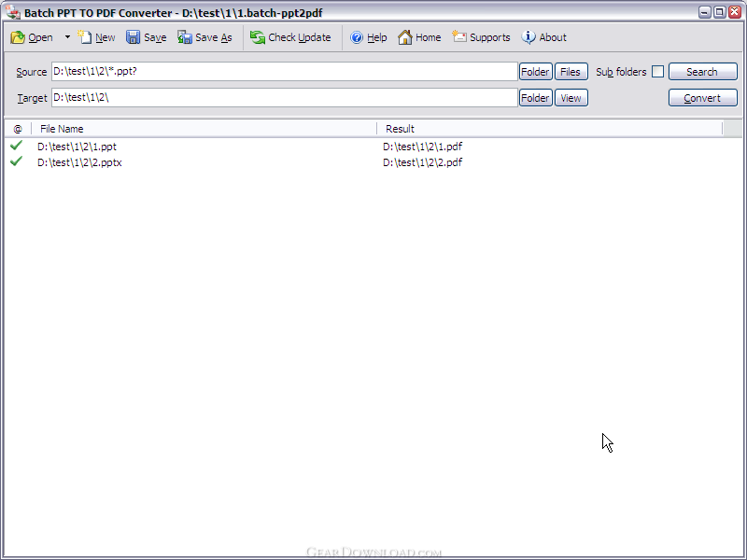Image resolution: width=747 pixels, height=560 pixels.
Task: Click the Result column header
Action: (549, 129)
